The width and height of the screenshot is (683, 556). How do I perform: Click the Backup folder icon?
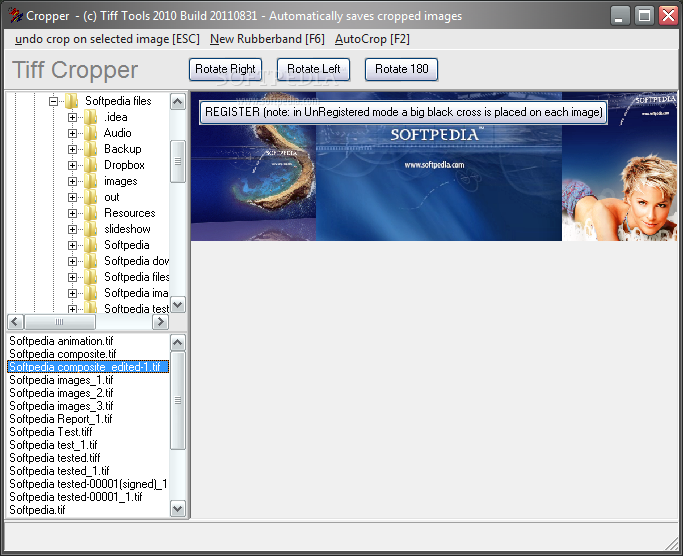[90, 149]
